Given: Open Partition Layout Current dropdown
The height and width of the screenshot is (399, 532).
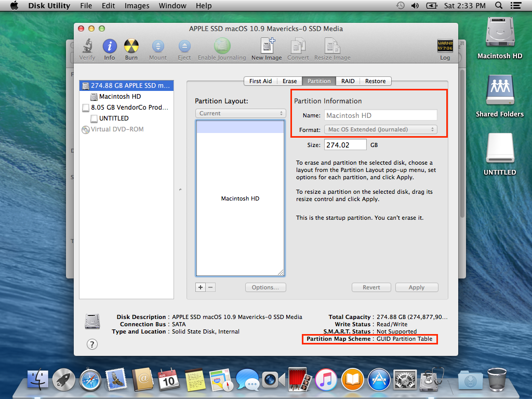Looking at the screenshot, I should click(241, 113).
